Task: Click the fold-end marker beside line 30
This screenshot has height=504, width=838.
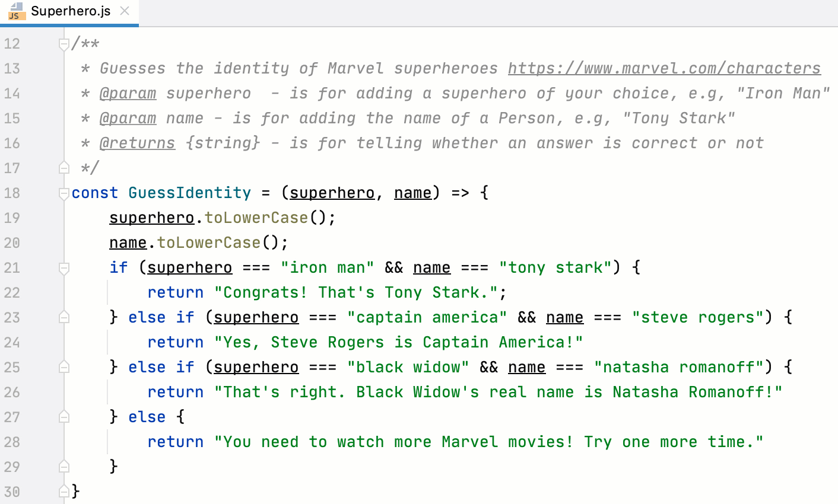Action: pyautogui.click(x=64, y=492)
